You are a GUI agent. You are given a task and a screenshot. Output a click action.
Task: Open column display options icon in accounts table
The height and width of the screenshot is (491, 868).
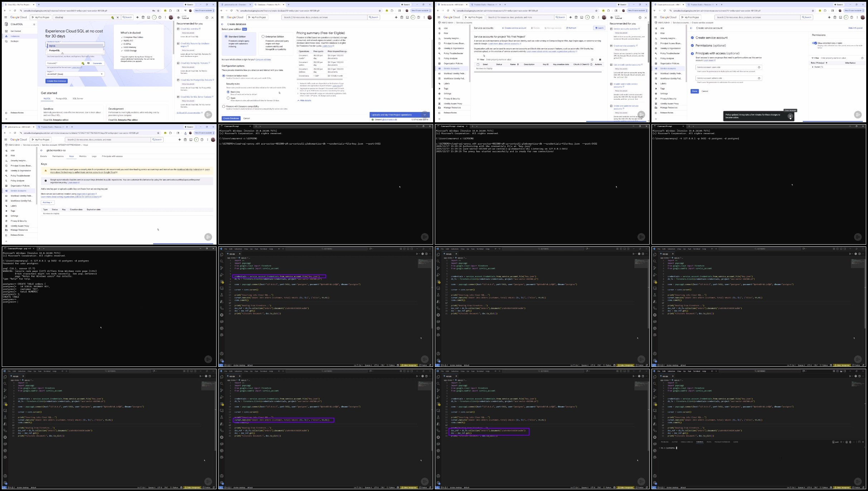[x=600, y=60]
